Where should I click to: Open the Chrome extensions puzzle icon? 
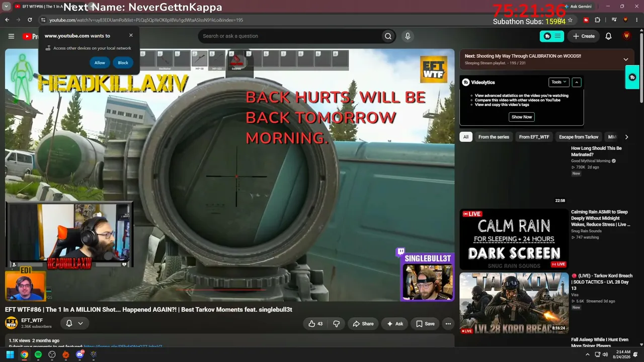pyautogui.click(x=597, y=20)
